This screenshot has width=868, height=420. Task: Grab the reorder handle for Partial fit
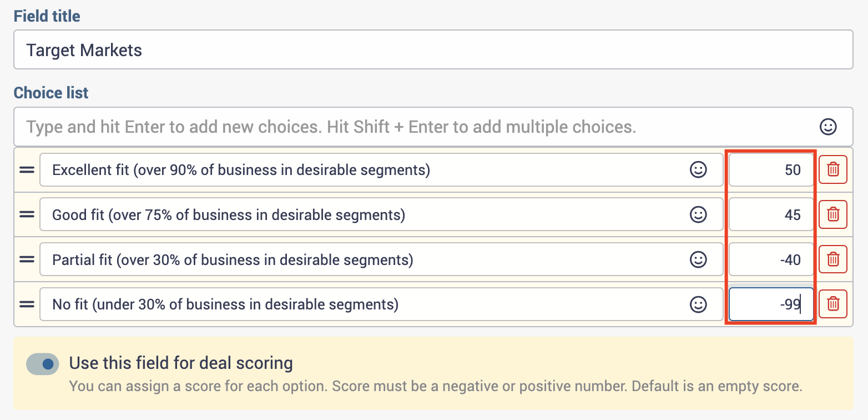[x=27, y=259]
